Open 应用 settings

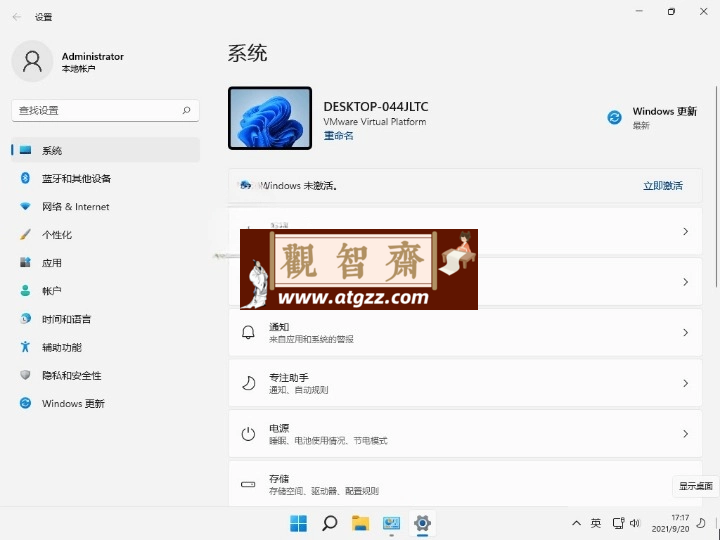point(106,263)
